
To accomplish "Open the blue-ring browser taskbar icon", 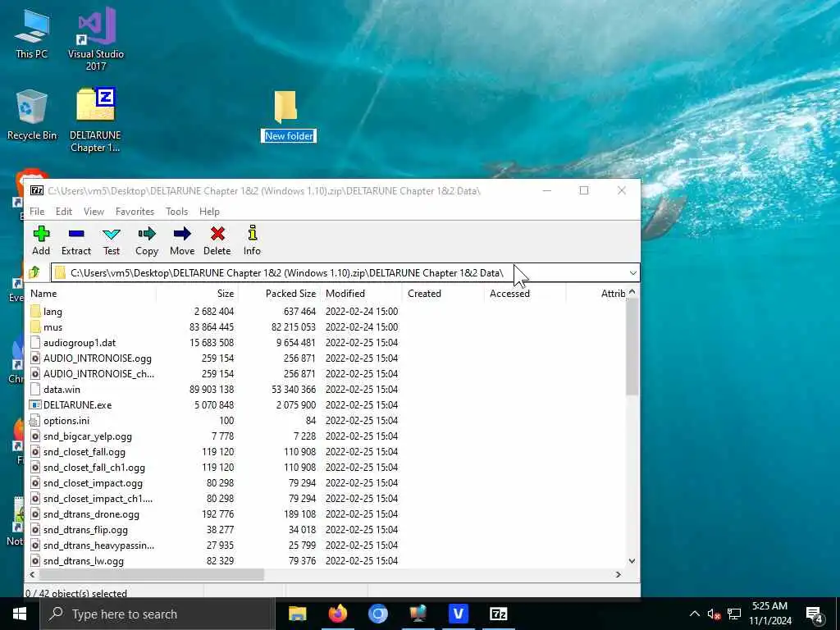I will (377, 614).
